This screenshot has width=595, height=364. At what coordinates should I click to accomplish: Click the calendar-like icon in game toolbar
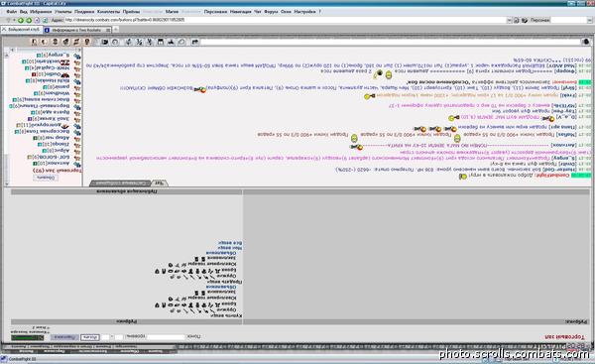click(x=161, y=42)
